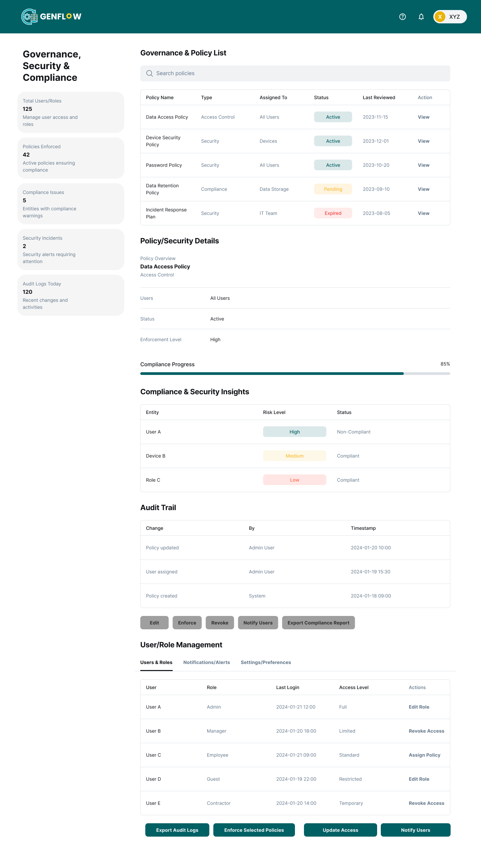
Task: Click the Device B entity row
Action: (295, 456)
